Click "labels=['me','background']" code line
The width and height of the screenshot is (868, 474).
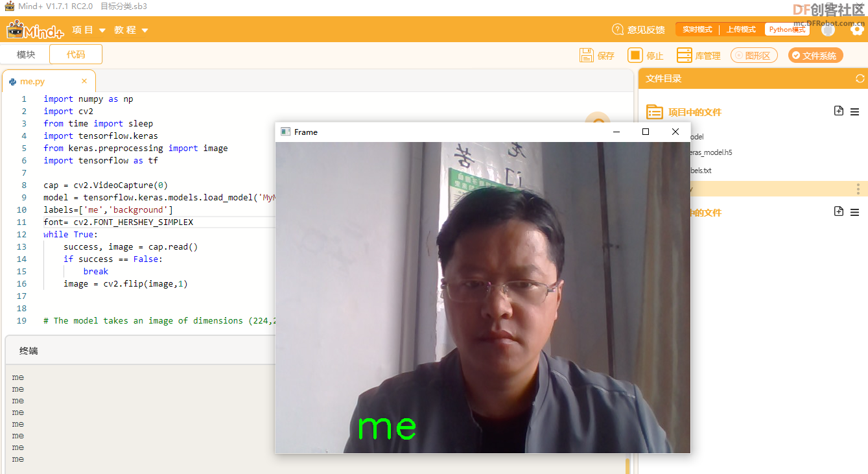click(108, 209)
